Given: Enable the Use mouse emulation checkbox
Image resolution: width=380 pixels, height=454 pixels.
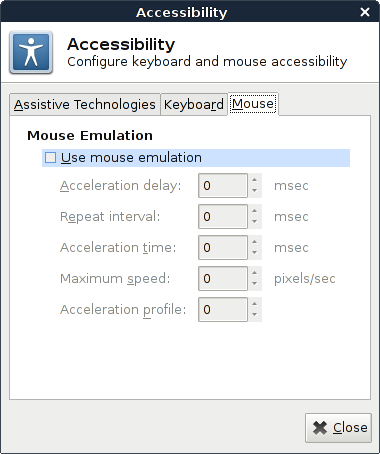Looking at the screenshot, I should [50, 158].
